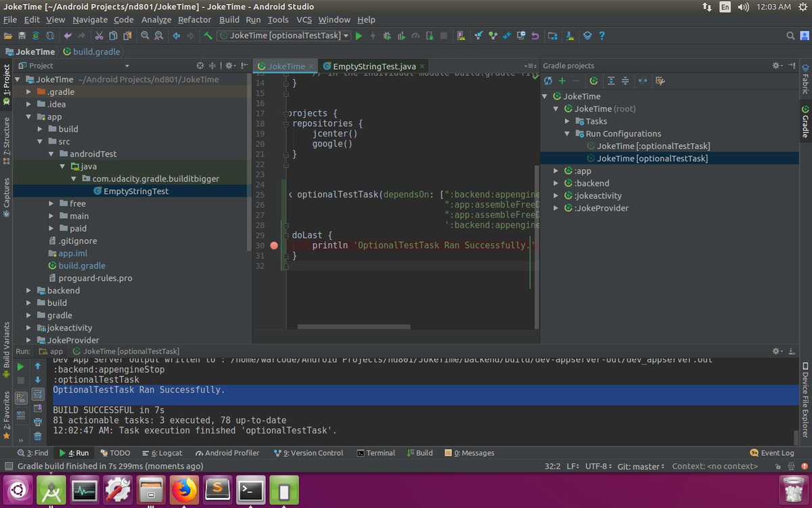812x508 pixels.
Task: Select JokeTime [:optionalTestTask] run configuration
Action: (654, 146)
